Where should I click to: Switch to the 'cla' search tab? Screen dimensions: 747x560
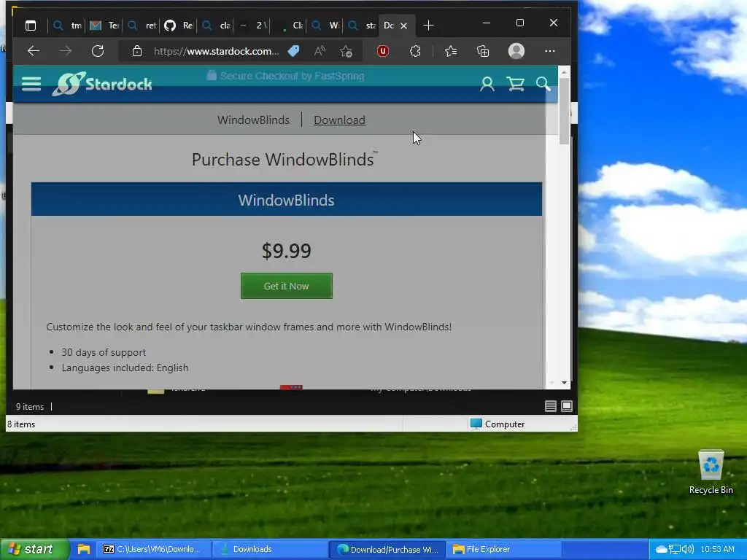coord(216,26)
